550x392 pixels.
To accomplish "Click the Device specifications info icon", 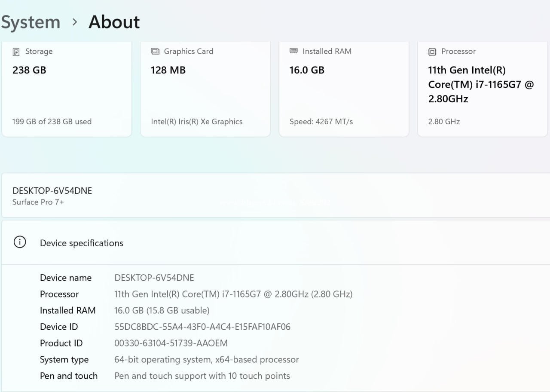I will (20, 242).
